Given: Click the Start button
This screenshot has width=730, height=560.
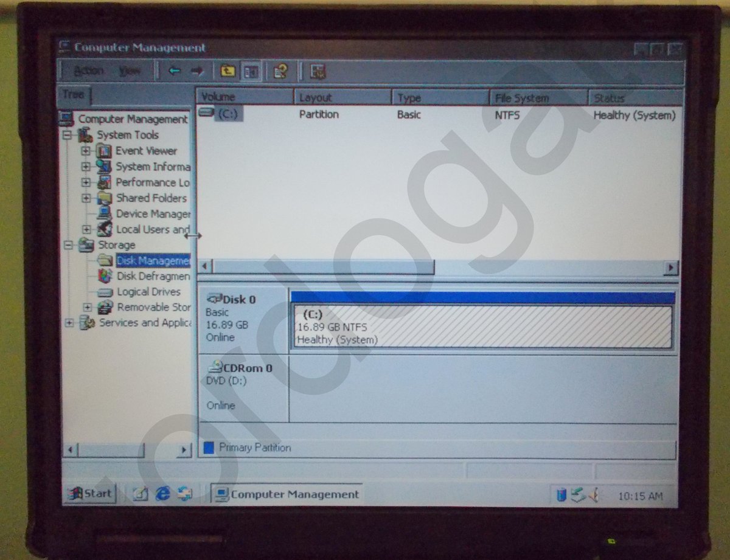Looking at the screenshot, I should point(90,493).
